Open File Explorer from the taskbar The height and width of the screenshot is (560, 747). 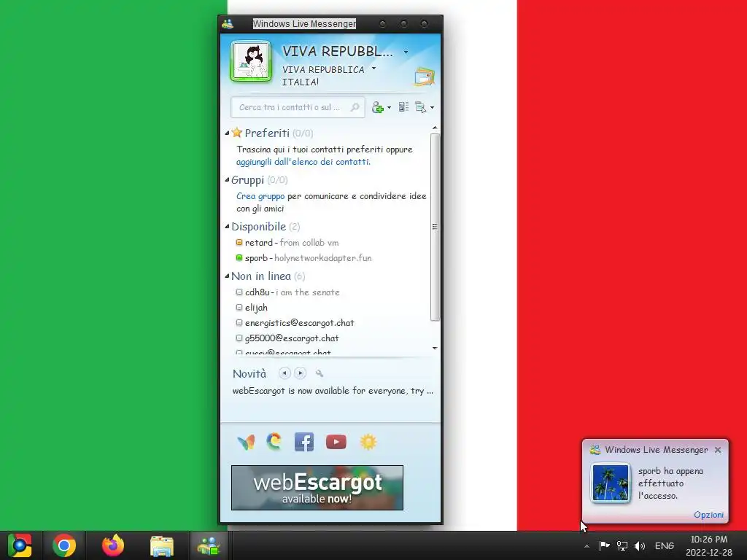click(x=161, y=545)
